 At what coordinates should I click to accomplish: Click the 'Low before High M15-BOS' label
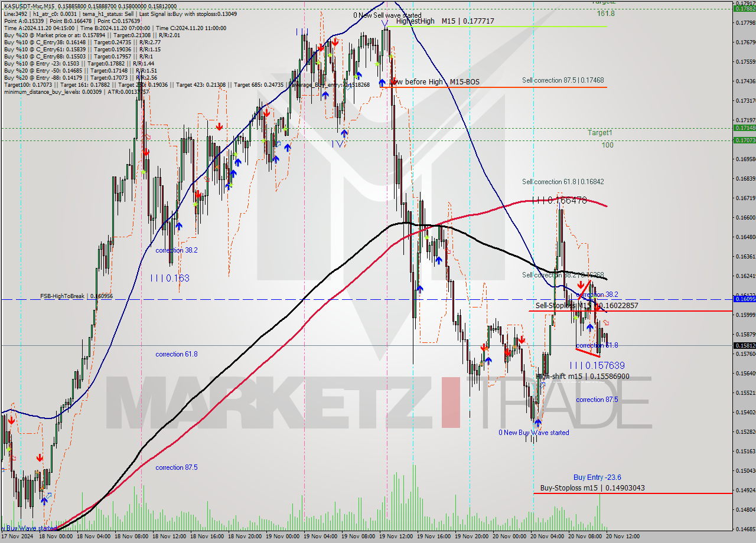[434, 81]
